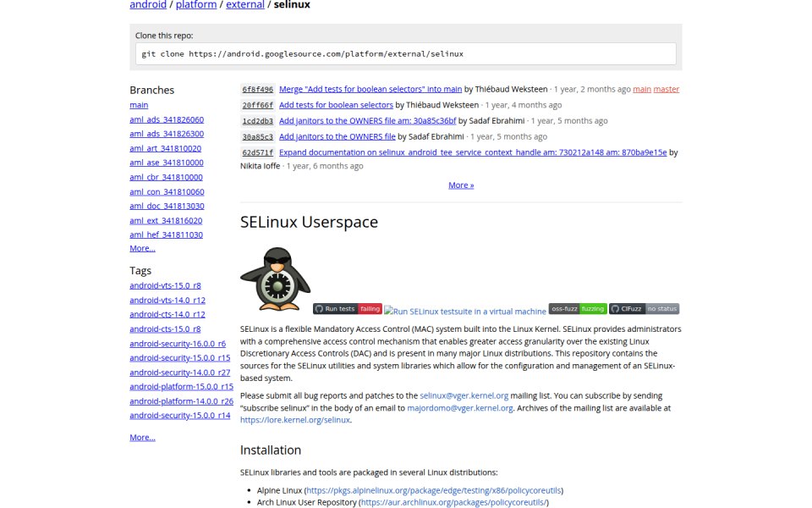Open commit hash 62d571f
The height and width of the screenshot is (508, 812).
click(257, 153)
